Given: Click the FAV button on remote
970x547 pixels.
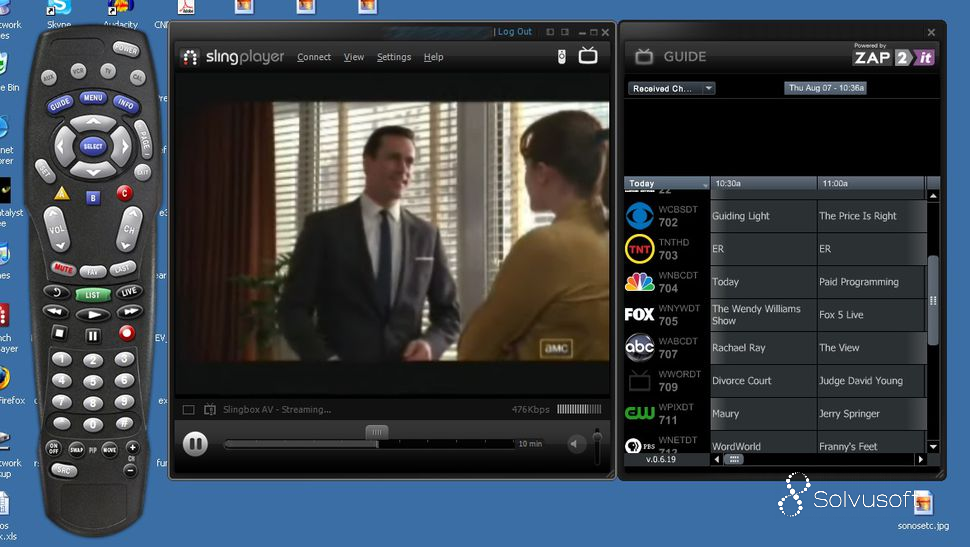Looking at the screenshot, I should pos(93,272).
